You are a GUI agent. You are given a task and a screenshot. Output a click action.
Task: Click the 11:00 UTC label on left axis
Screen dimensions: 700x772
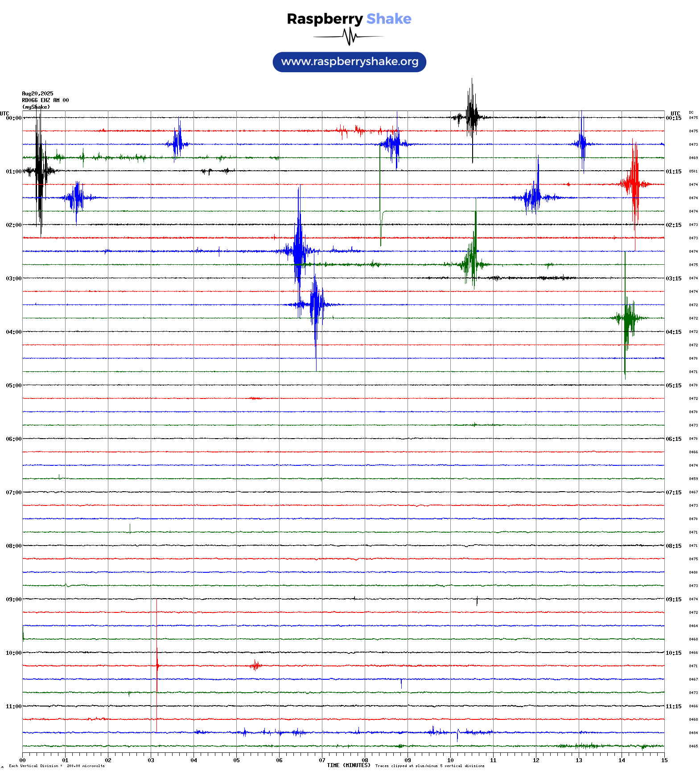tap(13, 706)
